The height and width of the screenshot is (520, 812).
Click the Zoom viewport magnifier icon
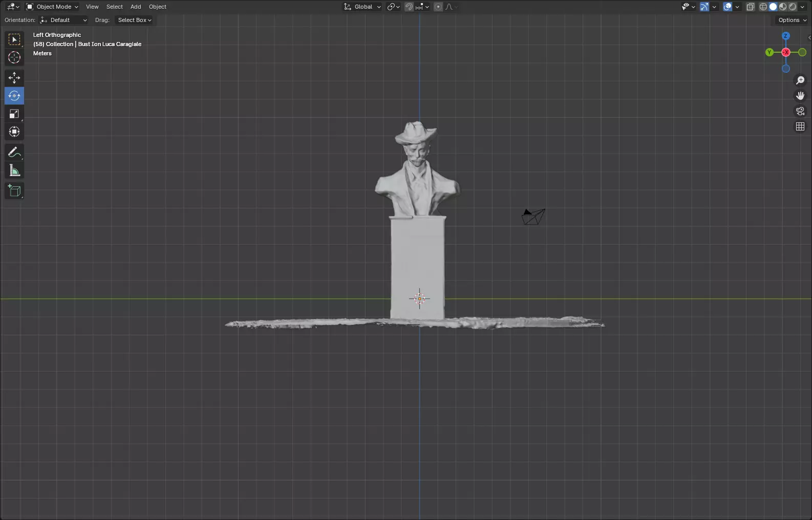click(800, 80)
